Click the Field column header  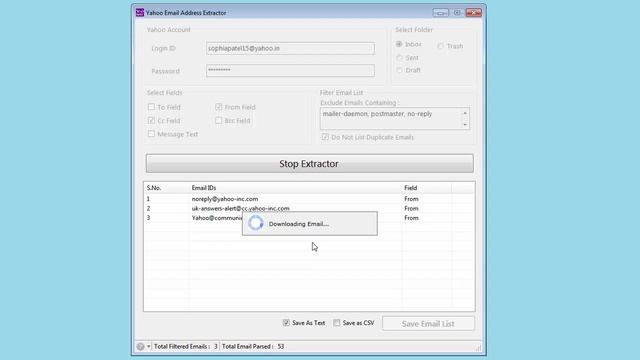click(x=427, y=188)
